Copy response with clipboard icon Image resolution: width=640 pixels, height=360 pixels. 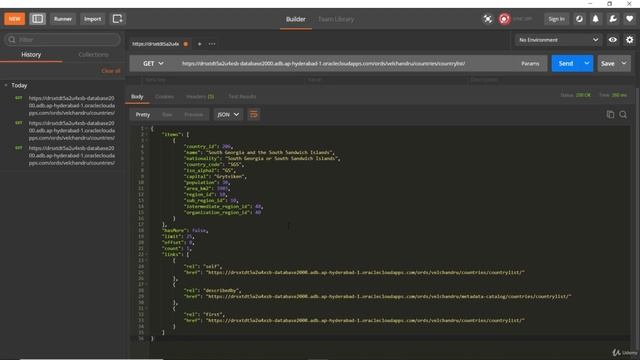click(x=610, y=115)
